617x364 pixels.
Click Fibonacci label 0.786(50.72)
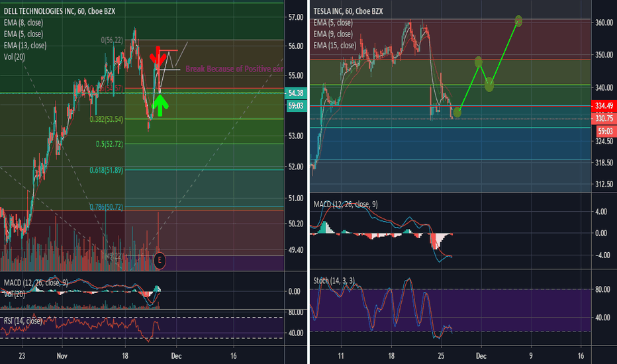pos(106,207)
